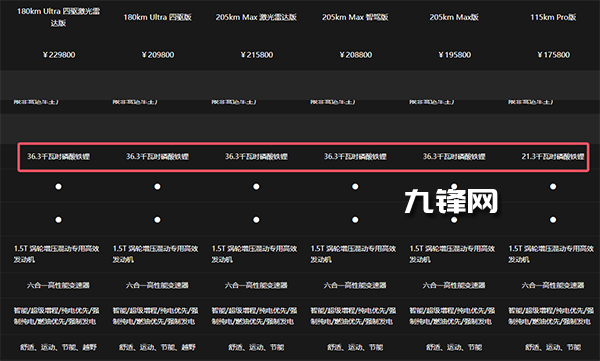Image resolution: width=600 pixels, height=361 pixels.
Task: Select the ¥215800 price label
Action: (x=257, y=55)
